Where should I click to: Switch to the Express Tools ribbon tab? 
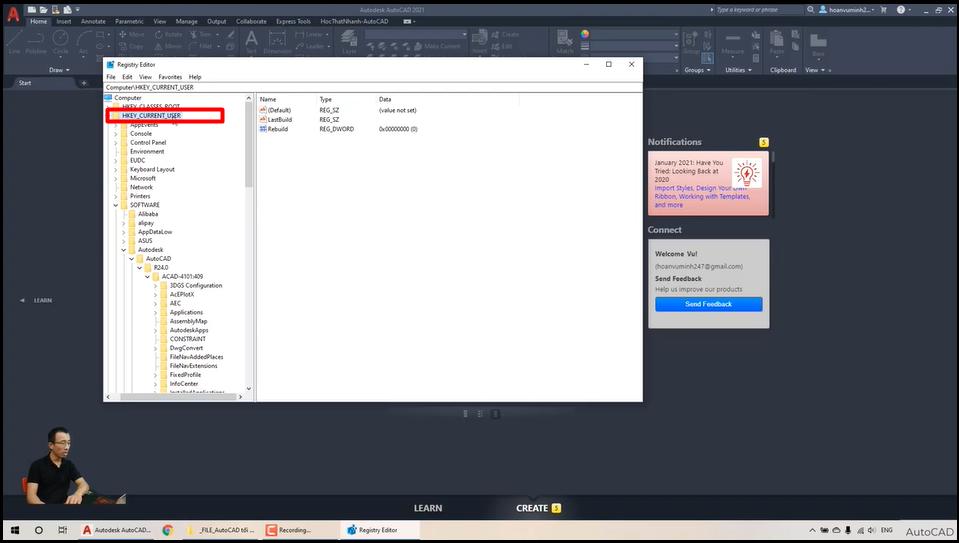click(293, 21)
